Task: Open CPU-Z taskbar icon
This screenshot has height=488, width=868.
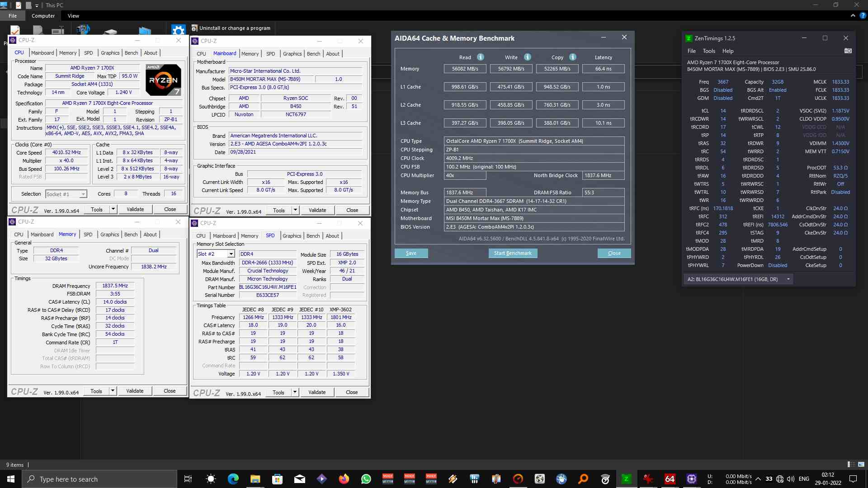Action: (x=692, y=479)
